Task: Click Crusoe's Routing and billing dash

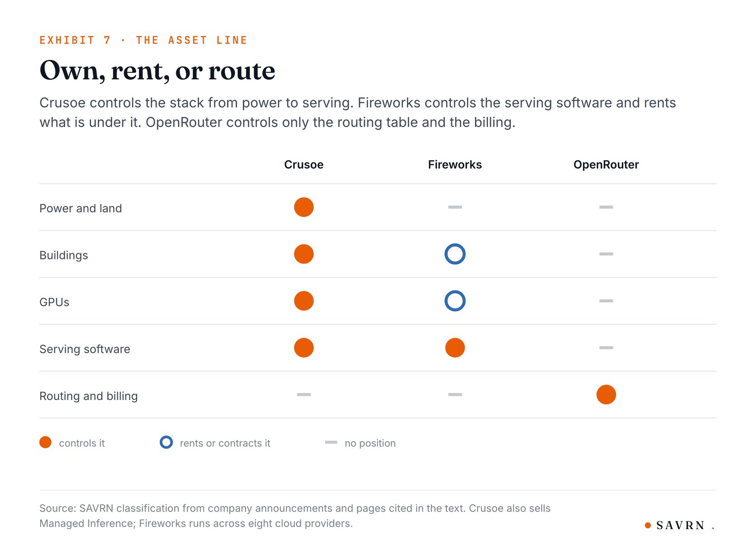Action: tap(304, 394)
